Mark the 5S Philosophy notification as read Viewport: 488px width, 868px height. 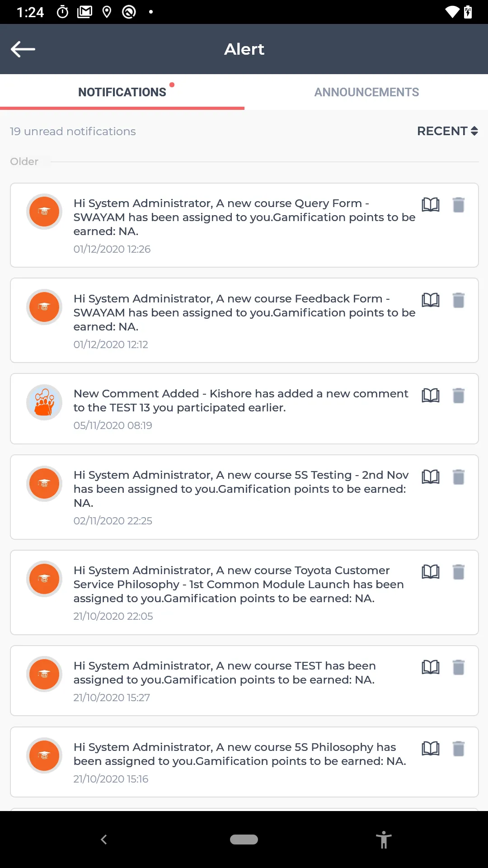[430, 749]
